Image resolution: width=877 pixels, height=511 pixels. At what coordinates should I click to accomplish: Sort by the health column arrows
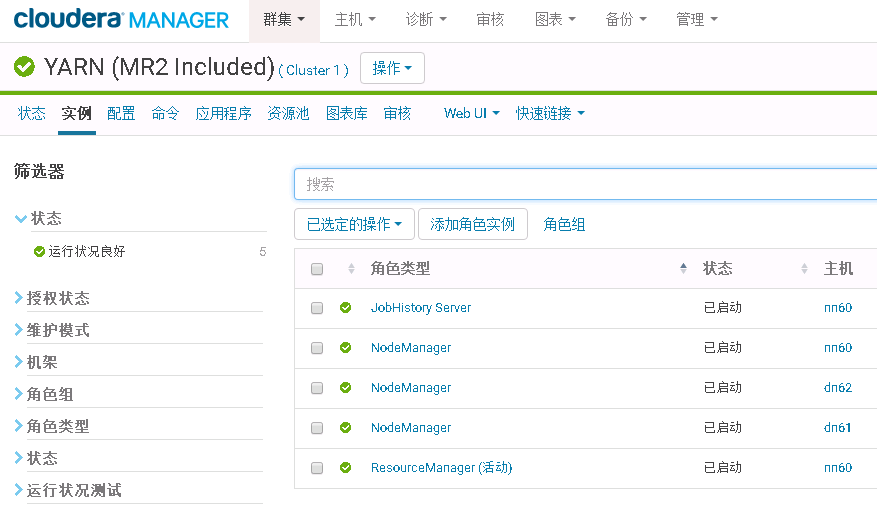point(351,268)
